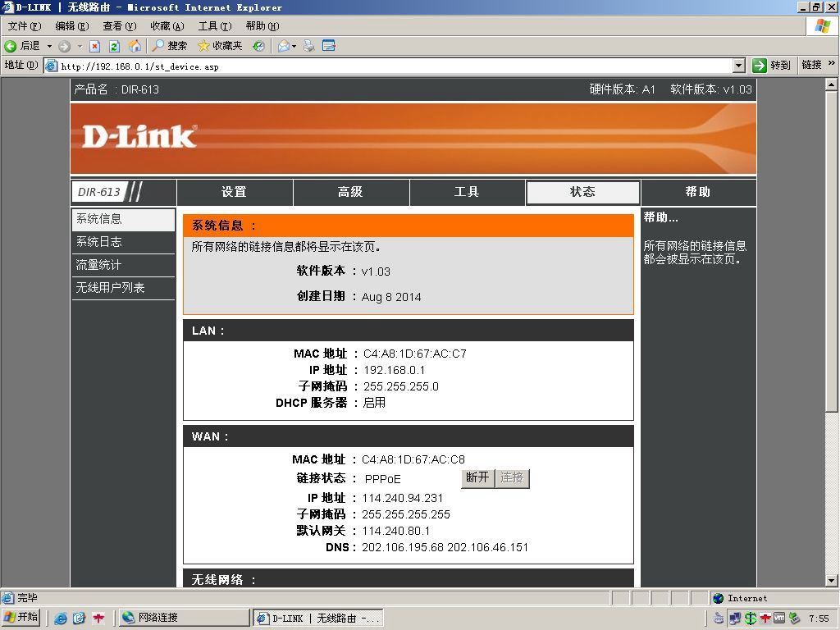Click the IE page icon in address bar

(x=52, y=66)
